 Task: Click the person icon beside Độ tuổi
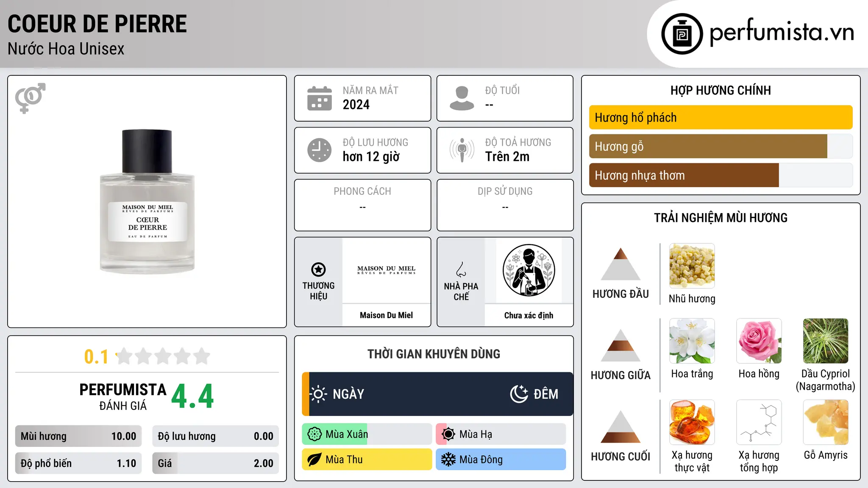pos(462,98)
